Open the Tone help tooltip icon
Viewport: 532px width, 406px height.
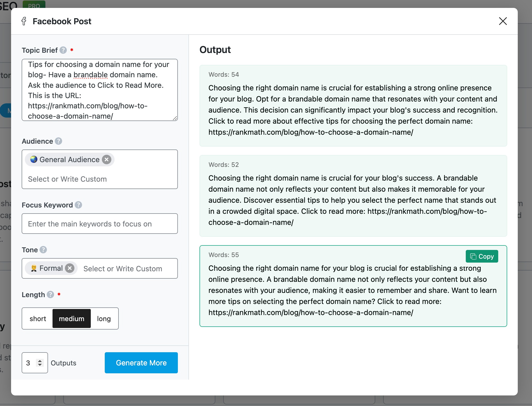43,250
